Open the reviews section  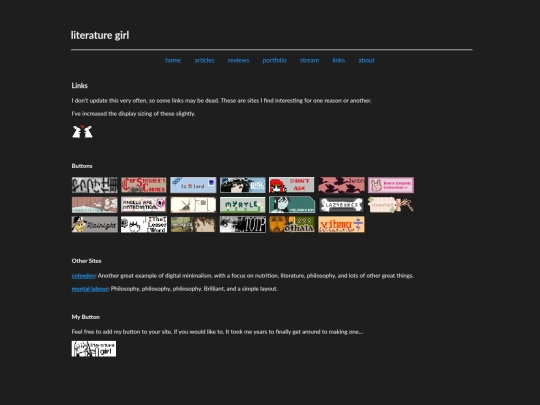tap(238, 60)
